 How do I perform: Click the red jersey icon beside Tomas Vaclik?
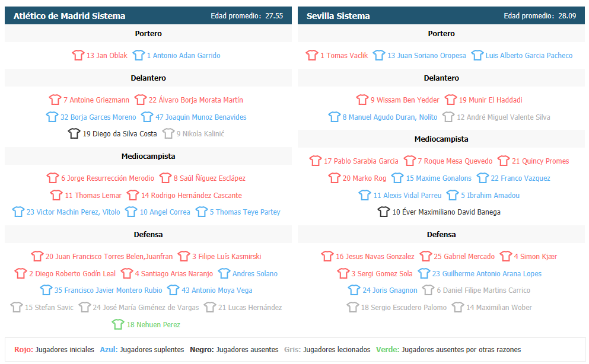[x=312, y=55]
